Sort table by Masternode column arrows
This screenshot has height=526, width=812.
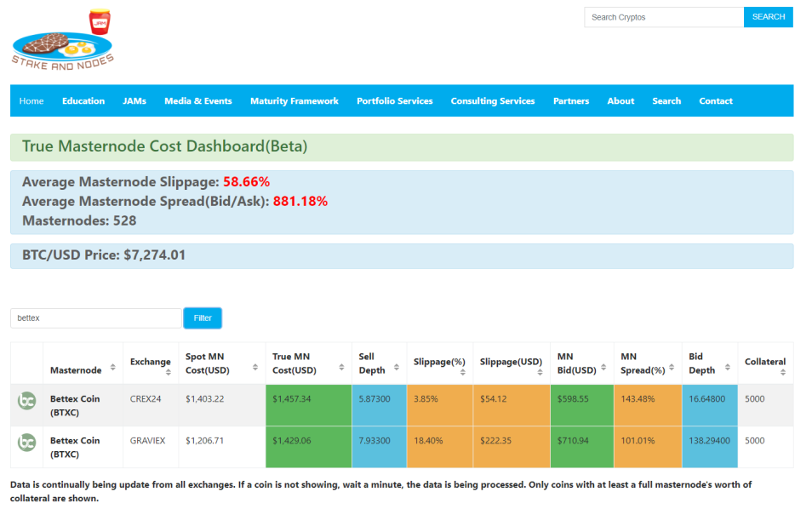point(113,368)
